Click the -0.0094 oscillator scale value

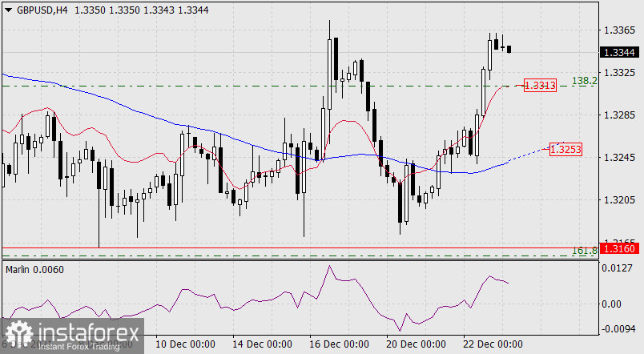click(621, 328)
